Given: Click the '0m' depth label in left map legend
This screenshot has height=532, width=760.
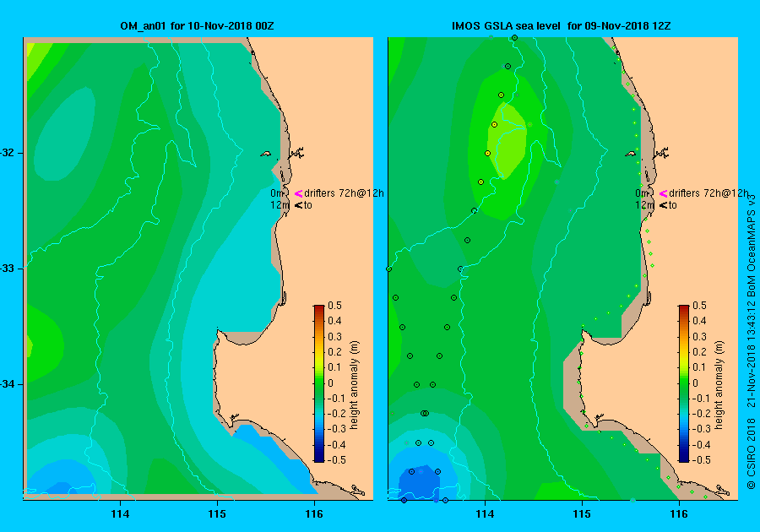Looking at the screenshot, I should click(x=277, y=193).
